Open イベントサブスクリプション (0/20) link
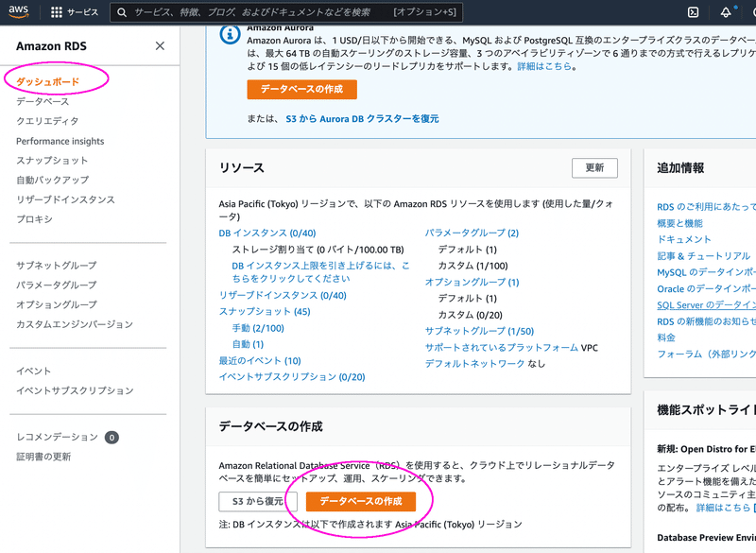Screen dimensions: 756x553 pyautogui.click(x=292, y=377)
